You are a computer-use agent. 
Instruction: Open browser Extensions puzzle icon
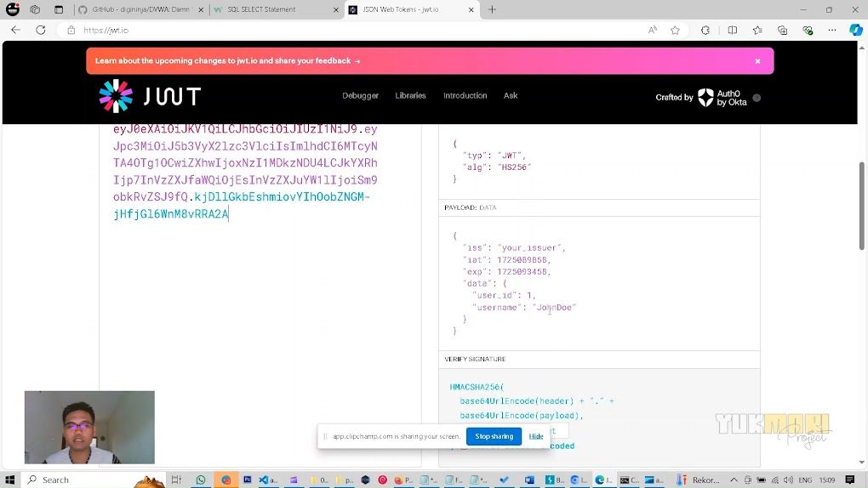[x=705, y=30]
